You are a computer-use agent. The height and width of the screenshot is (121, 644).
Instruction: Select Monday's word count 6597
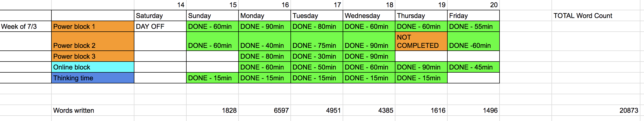click(265, 110)
